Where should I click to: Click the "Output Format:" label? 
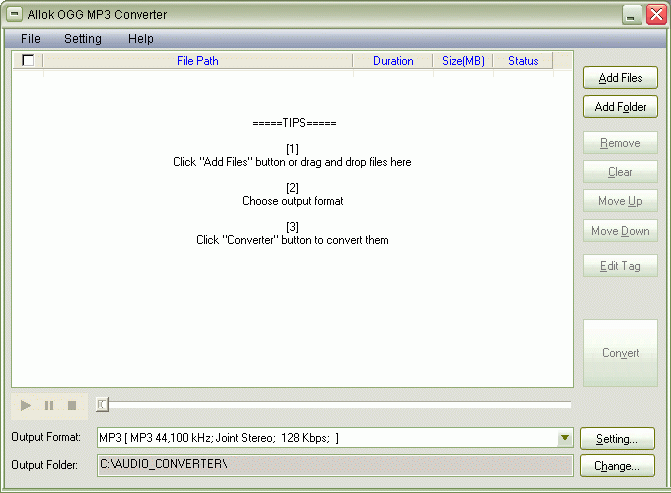pyautogui.click(x=46, y=437)
